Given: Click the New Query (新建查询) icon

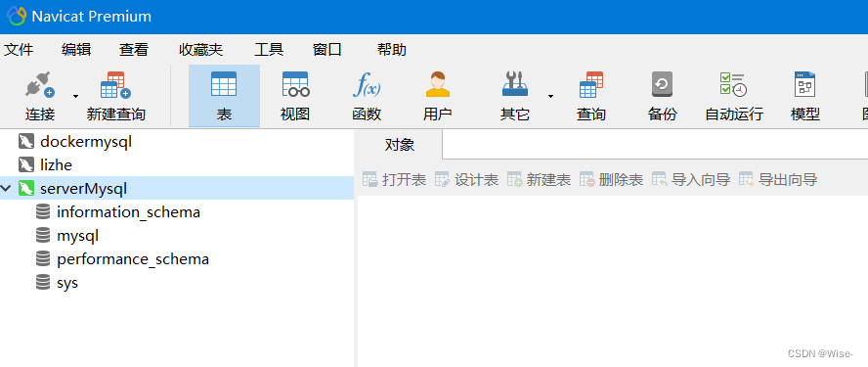Looking at the screenshot, I should point(115,85).
